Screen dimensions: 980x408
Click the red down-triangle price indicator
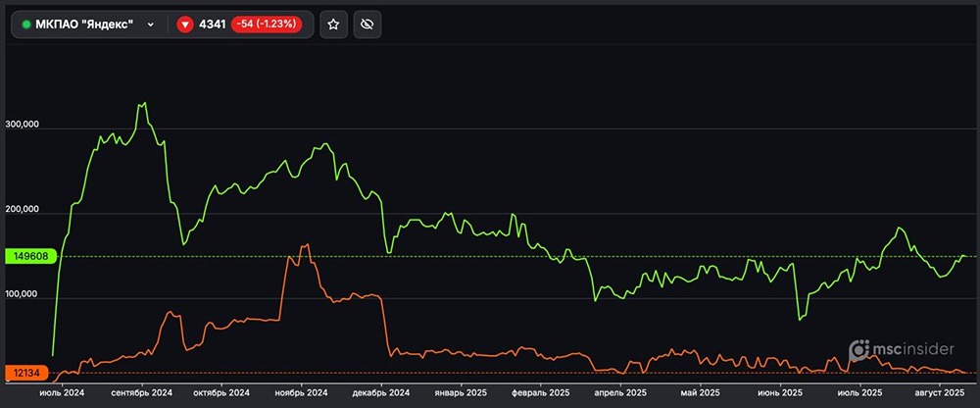pyautogui.click(x=185, y=25)
